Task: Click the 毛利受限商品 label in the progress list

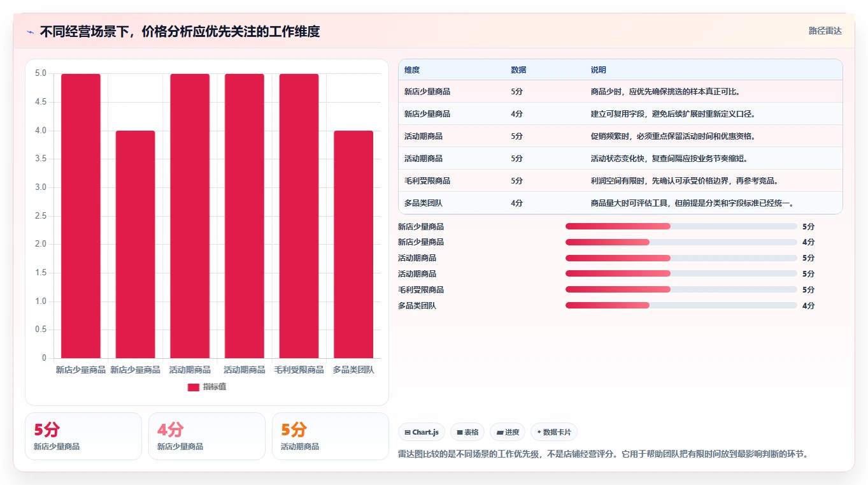Action: [421, 290]
